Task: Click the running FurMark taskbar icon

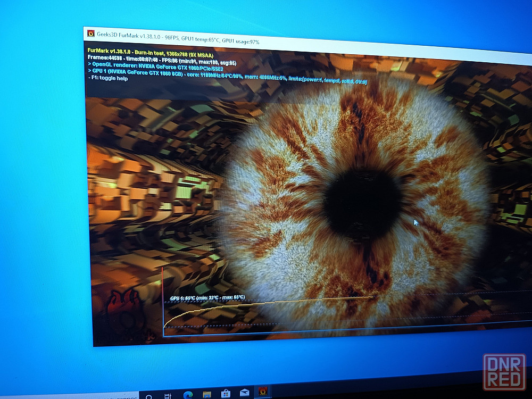Action: 263,391
